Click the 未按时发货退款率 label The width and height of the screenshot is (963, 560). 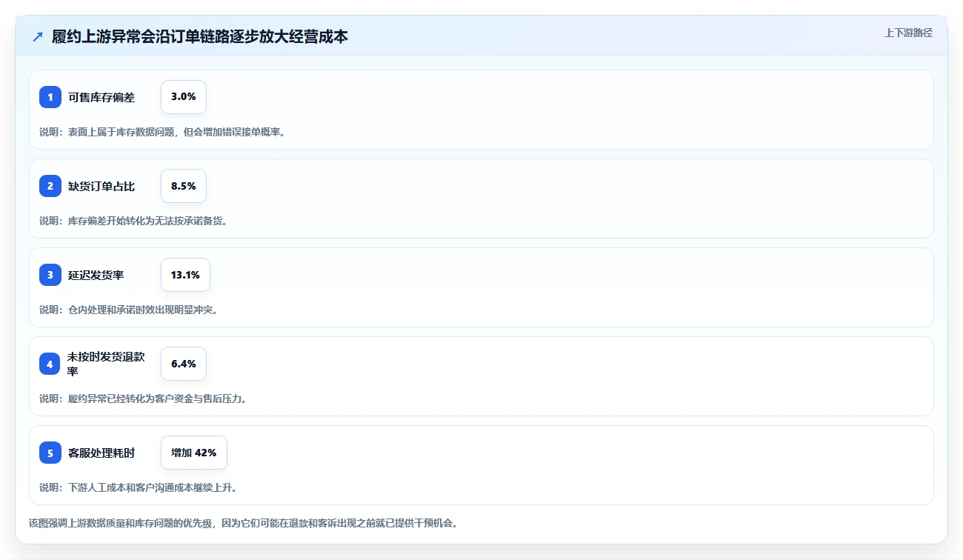click(106, 364)
